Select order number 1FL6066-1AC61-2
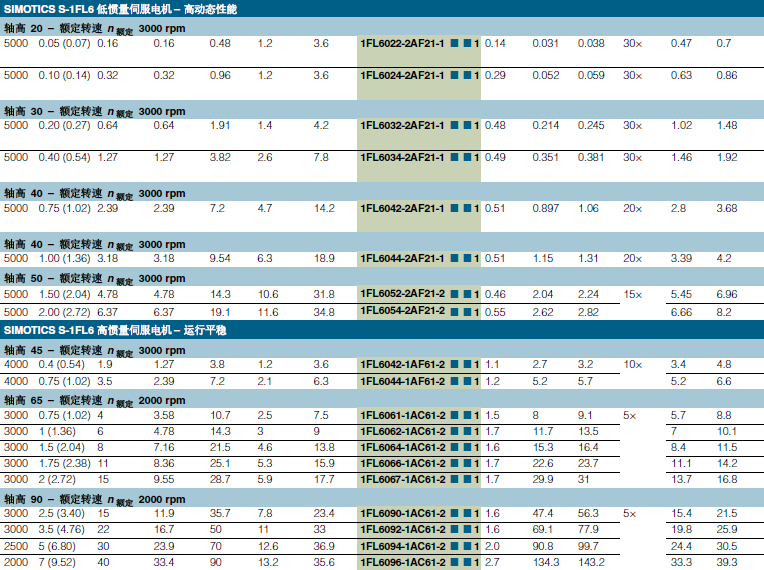The width and height of the screenshot is (764, 570). 403,464
